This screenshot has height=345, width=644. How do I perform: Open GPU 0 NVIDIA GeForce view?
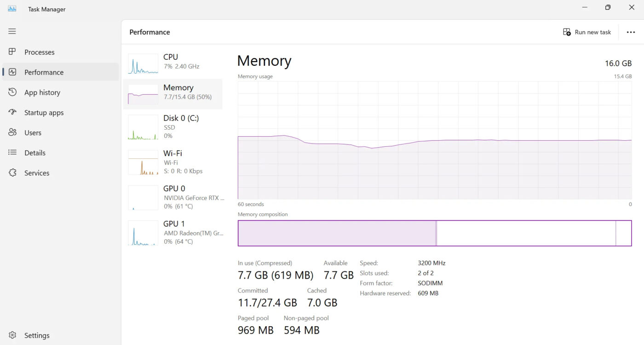(x=172, y=197)
